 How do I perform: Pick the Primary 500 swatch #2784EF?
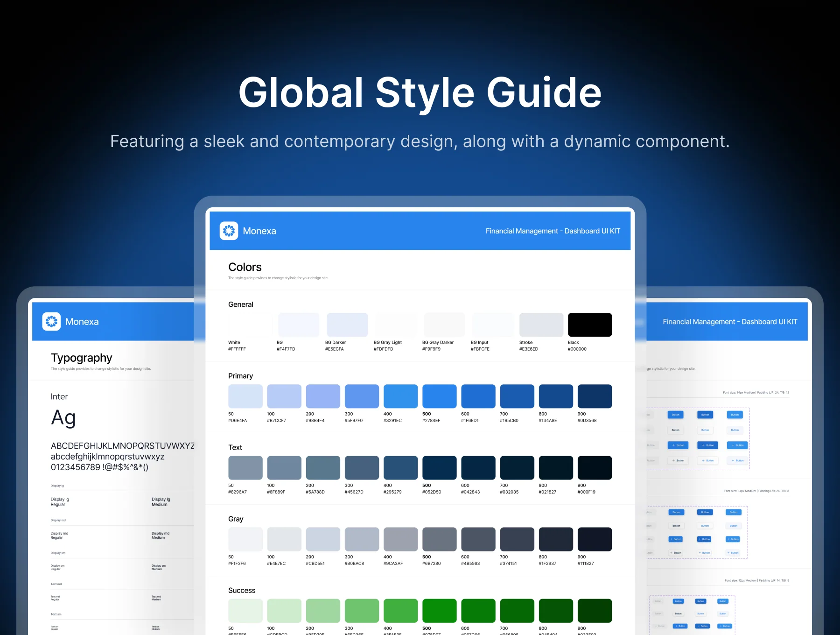(x=440, y=396)
